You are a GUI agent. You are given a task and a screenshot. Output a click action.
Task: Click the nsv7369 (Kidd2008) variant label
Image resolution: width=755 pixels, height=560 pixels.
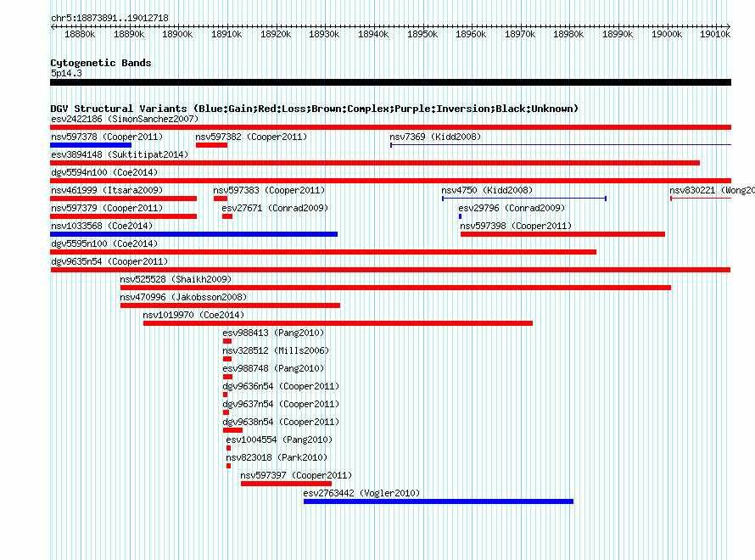click(435, 137)
